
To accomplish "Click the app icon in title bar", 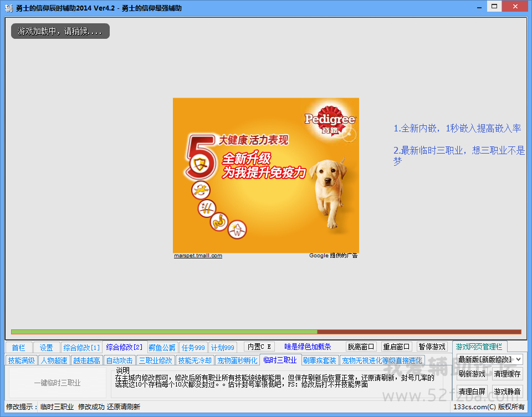I will click(x=8, y=7).
